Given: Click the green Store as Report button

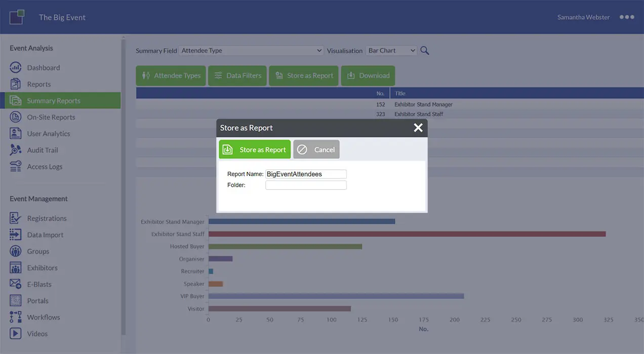Looking at the screenshot, I should tap(254, 149).
